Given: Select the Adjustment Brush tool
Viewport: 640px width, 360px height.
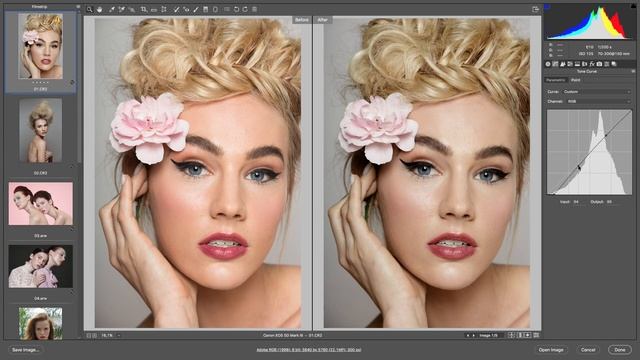Looking at the screenshot, I should pos(196,9).
